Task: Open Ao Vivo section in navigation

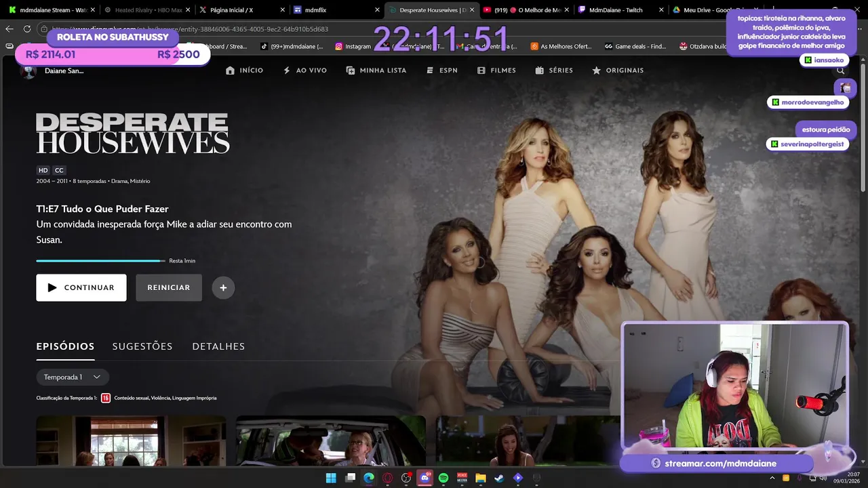Action: click(304, 70)
